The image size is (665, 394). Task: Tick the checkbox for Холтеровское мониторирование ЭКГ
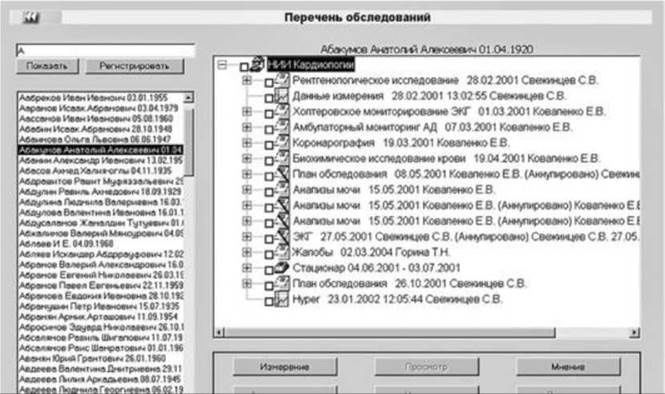(269, 114)
